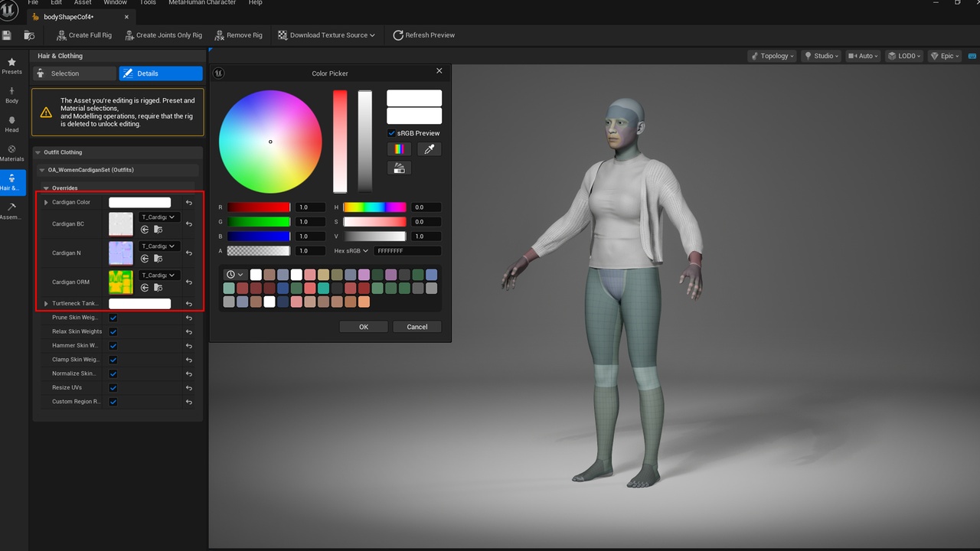980x551 pixels.
Task: Switch to the Selection tab
Action: point(73,73)
